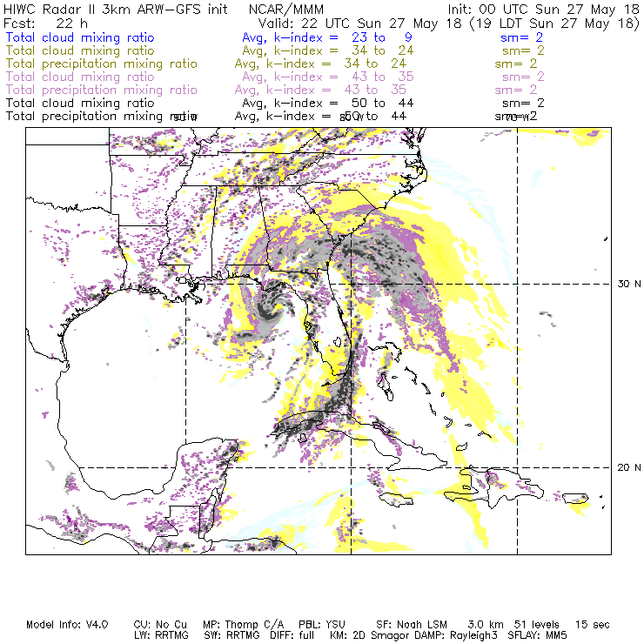
Task: Click the 'LW: RRTMG' model setting
Action: [x=161, y=635]
